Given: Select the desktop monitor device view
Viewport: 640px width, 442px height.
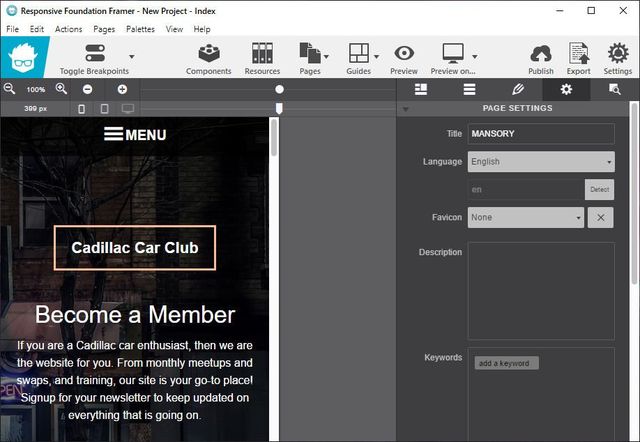Looking at the screenshot, I should 127,108.
